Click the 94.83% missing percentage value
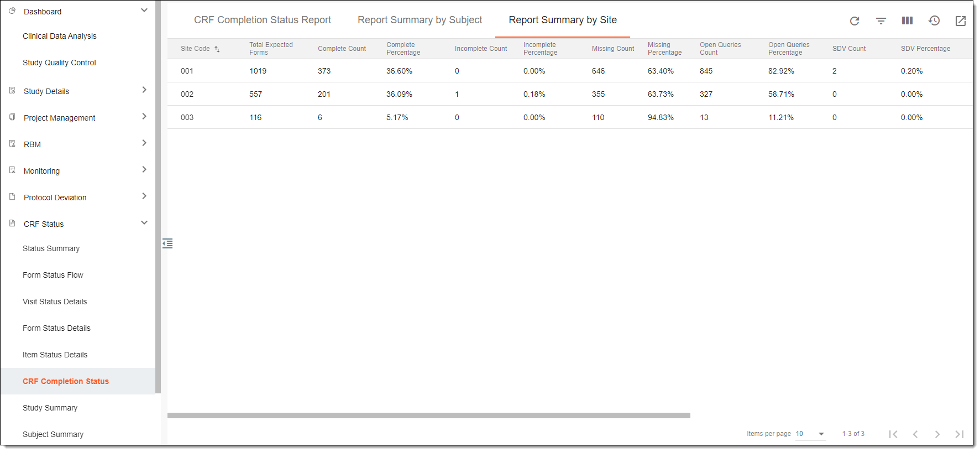Image resolution: width=980 pixels, height=452 pixels. [661, 117]
